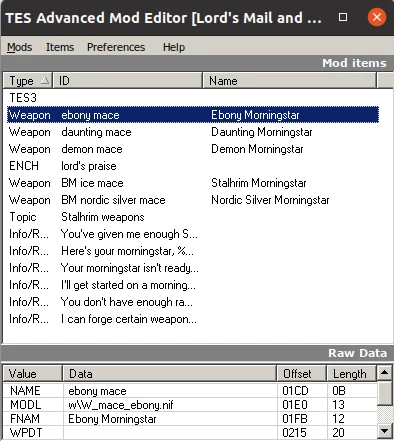Click the Daunting Morningstar name cell
The image size is (394, 441).
pyautogui.click(x=262, y=132)
